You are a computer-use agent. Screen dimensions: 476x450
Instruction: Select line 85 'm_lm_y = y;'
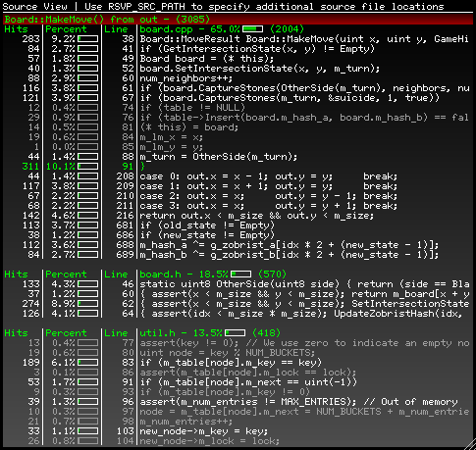(172, 147)
